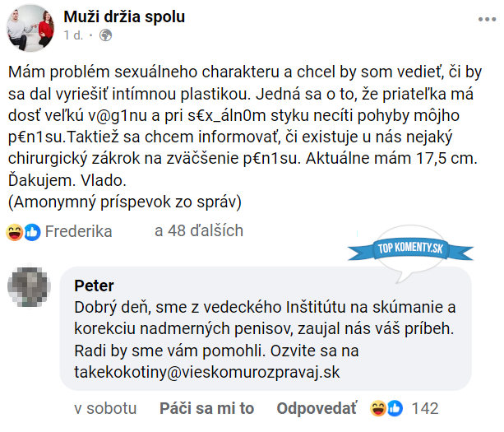Open the Muži držia spolu page avatar
504x432 pixels.
pos(30,25)
